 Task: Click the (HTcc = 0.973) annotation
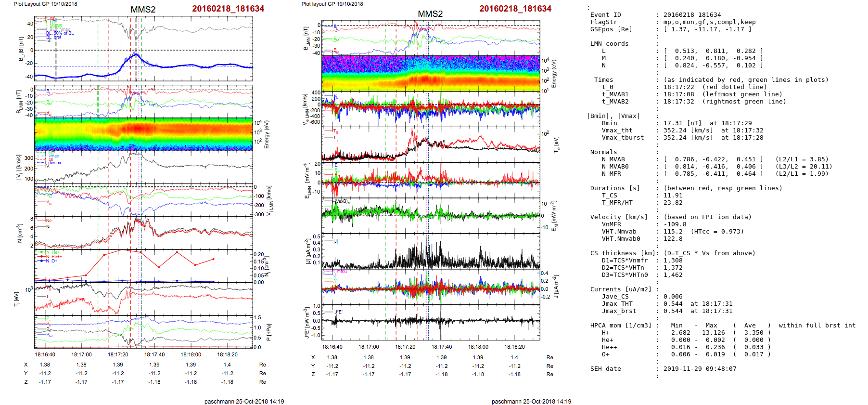click(717, 232)
